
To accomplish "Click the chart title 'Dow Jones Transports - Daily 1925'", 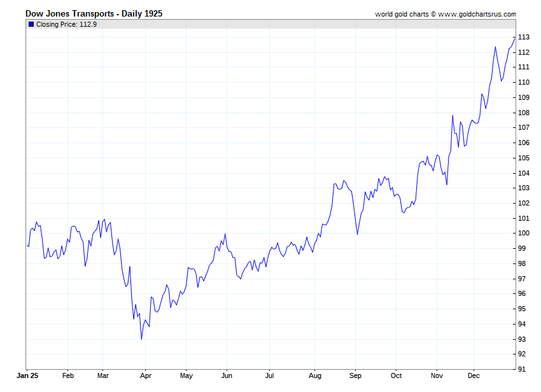I will (94, 13).
